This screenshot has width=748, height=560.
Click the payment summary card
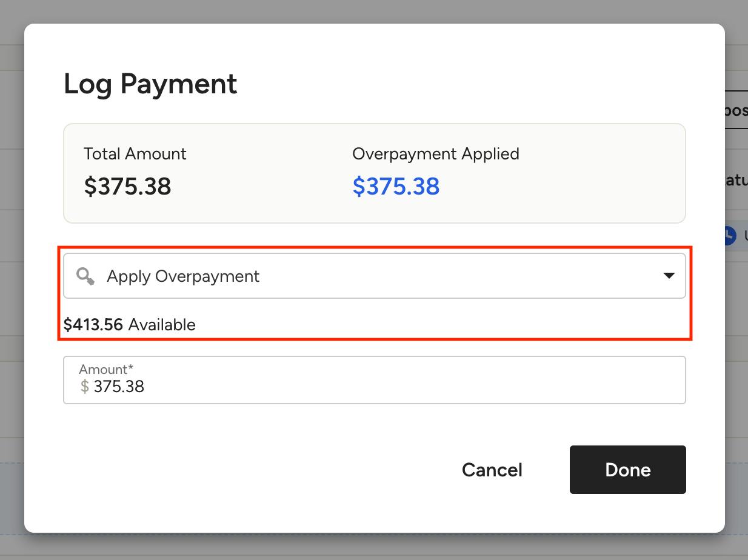click(x=375, y=173)
